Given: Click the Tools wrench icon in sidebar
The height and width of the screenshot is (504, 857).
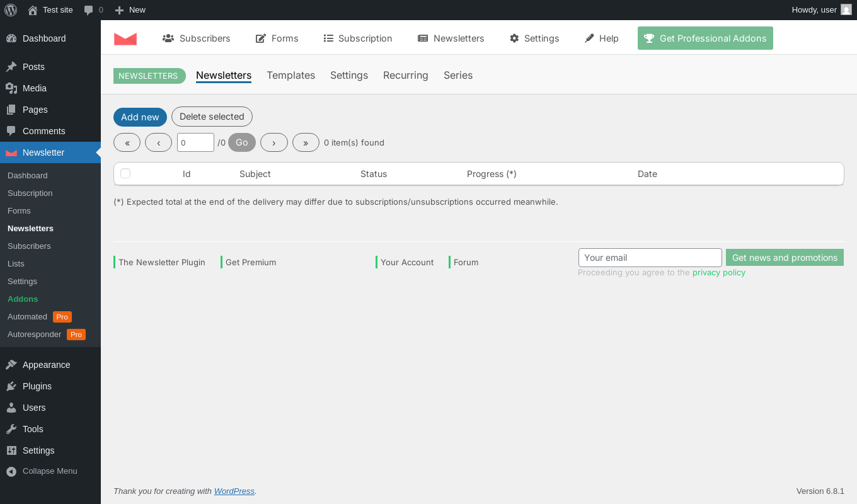Looking at the screenshot, I should tap(11, 429).
